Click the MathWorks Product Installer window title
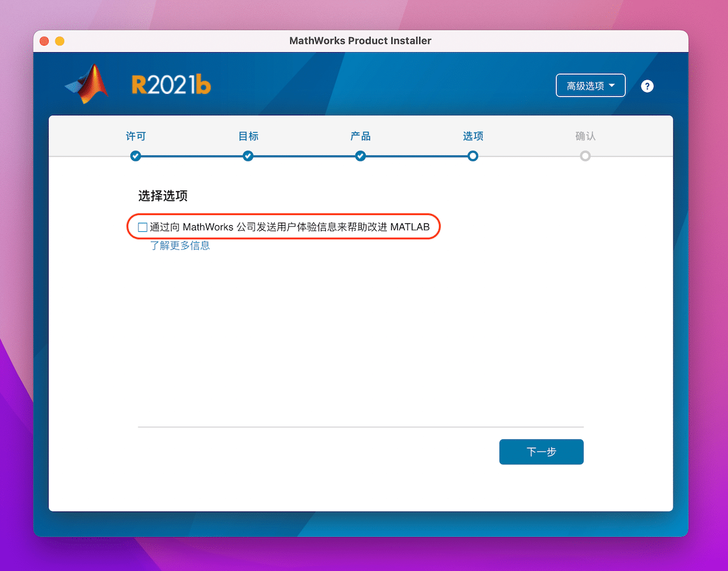Viewport: 728px width, 571px height. 360,41
